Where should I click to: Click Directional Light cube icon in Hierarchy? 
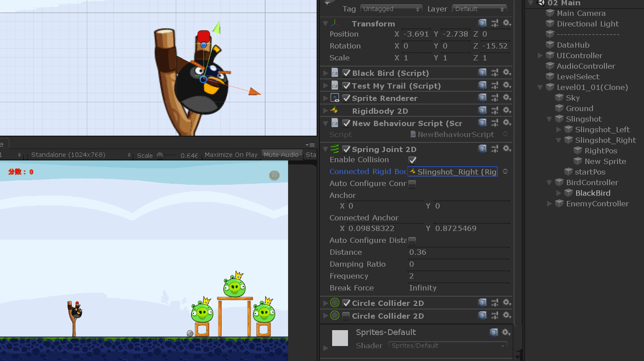(x=550, y=24)
